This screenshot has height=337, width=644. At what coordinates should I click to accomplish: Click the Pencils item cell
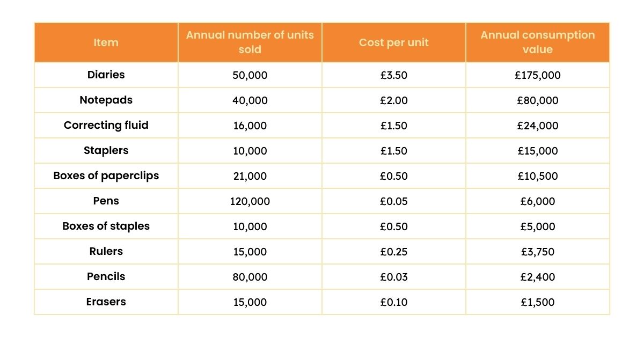coord(106,277)
